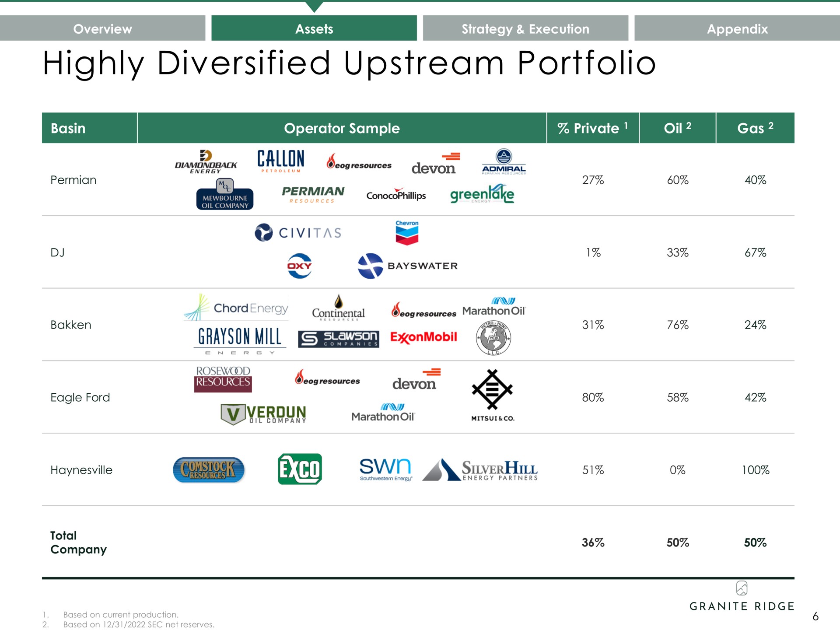This screenshot has height=630, width=840.
Task: Click the Diamondback Energy logo
Action: pos(206,162)
